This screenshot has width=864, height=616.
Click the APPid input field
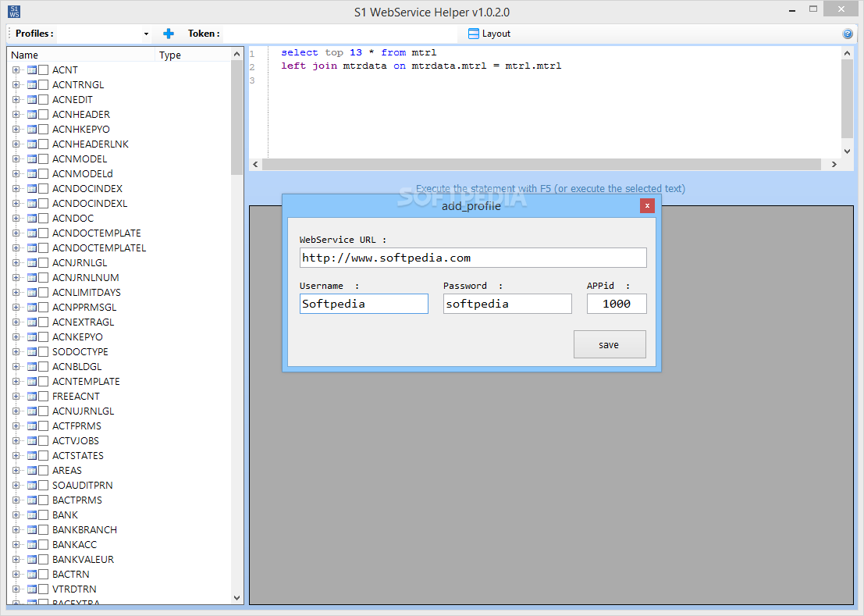[617, 304]
